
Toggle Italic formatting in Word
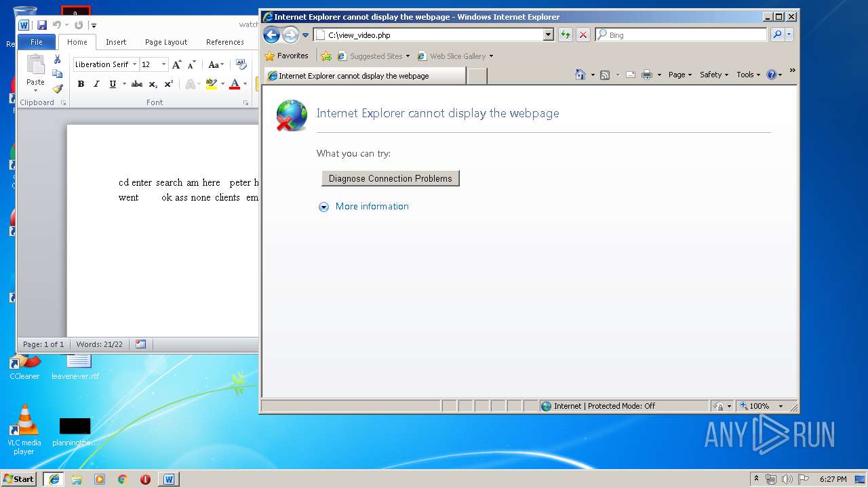(x=96, y=84)
